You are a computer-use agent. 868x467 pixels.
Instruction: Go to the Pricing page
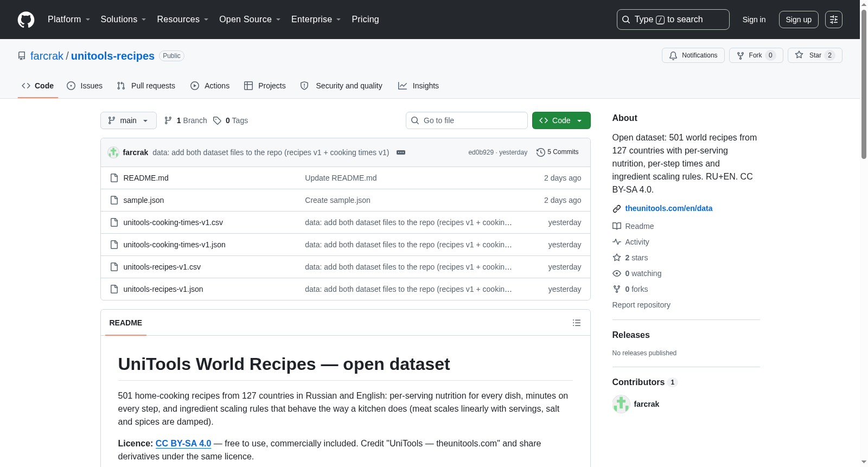pos(365,20)
